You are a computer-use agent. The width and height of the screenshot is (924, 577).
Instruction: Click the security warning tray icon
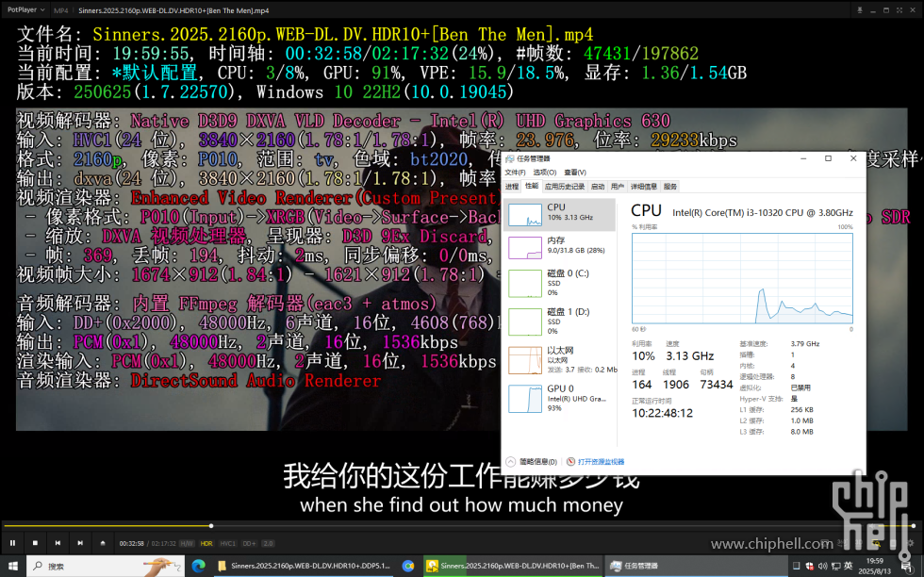[810, 566]
